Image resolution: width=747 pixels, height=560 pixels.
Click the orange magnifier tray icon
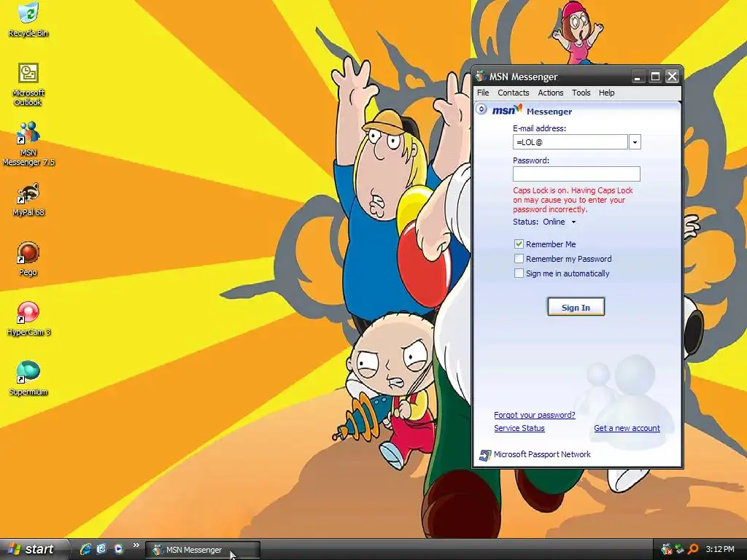(693, 550)
